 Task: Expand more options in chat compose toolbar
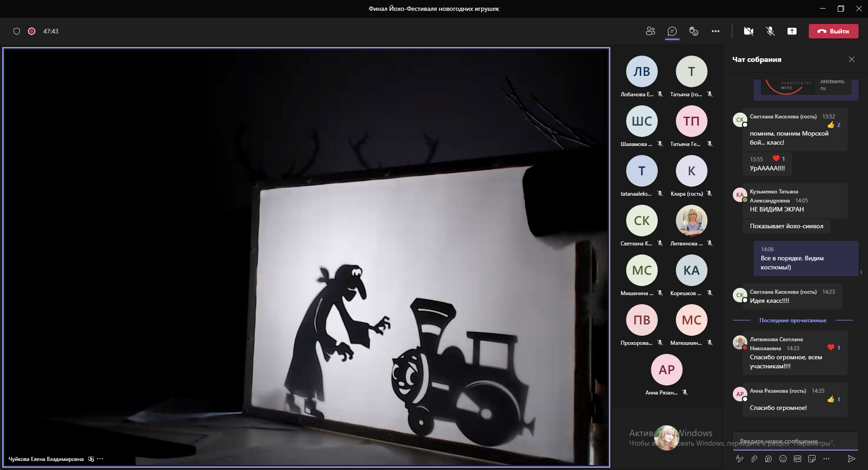pos(826,459)
